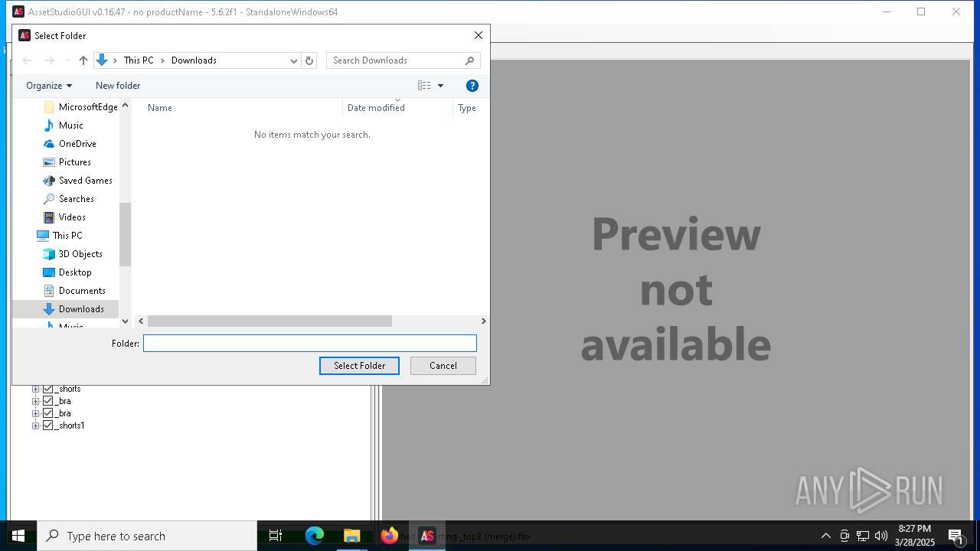This screenshot has height=551, width=980.
Task: Open the Organize dropdown menu
Action: point(49,86)
